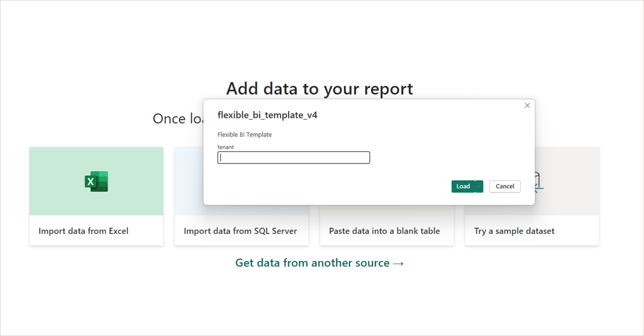
Task: Click the Flexible BI Template description text
Action: point(245,135)
